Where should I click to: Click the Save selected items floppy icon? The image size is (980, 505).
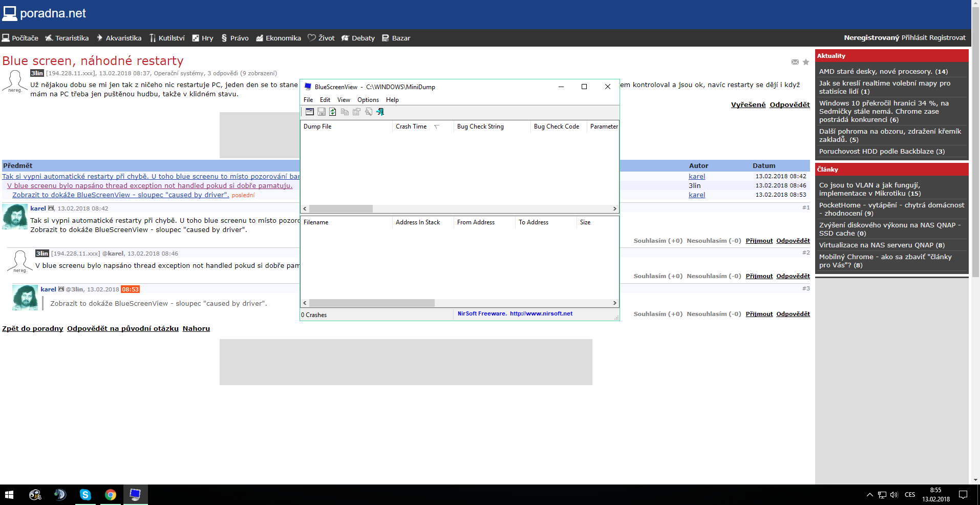click(x=322, y=112)
